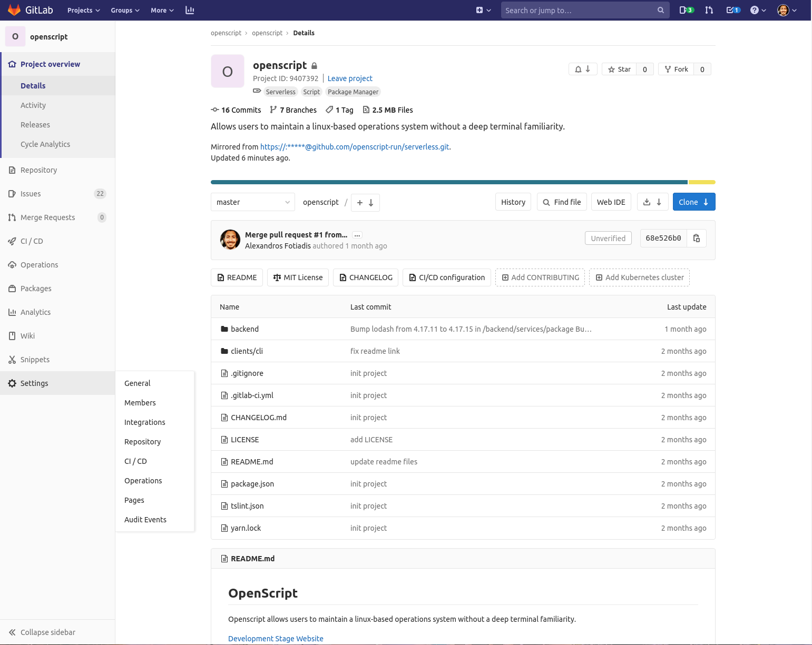
Task: Open the add file plus dropdown
Action: (365, 203)
